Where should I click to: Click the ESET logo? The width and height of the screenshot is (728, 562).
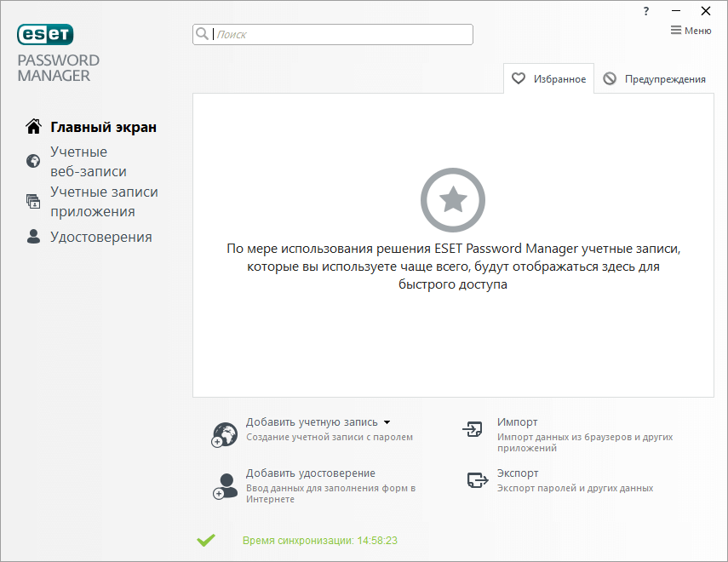click(x=44, y=35)
